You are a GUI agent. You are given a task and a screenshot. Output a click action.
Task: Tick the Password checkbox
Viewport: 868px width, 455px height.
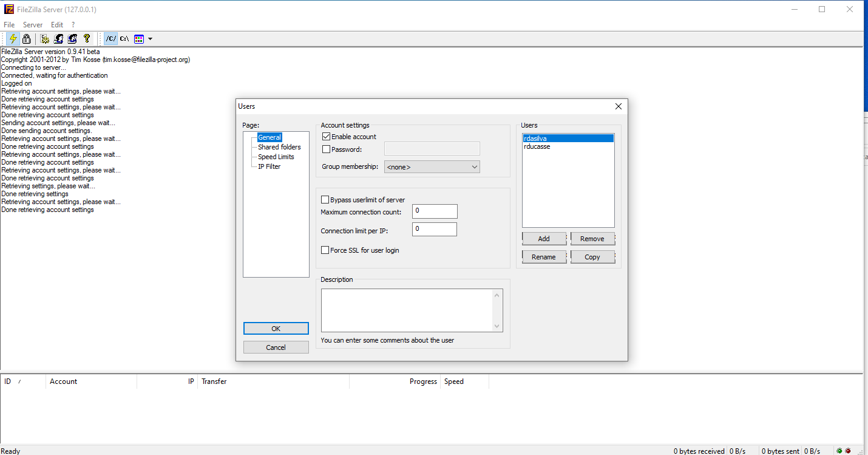(x=327, y=149)
